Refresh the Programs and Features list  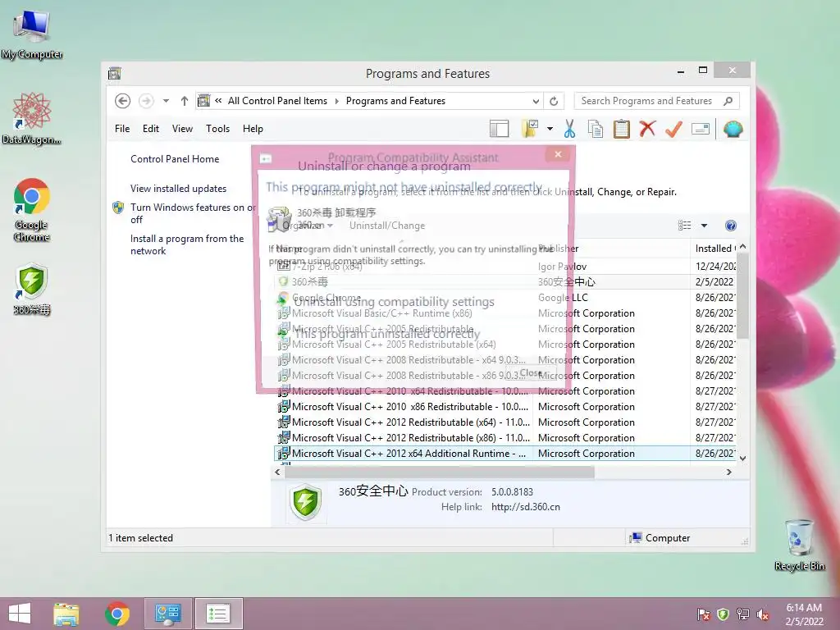coord(554,101)
